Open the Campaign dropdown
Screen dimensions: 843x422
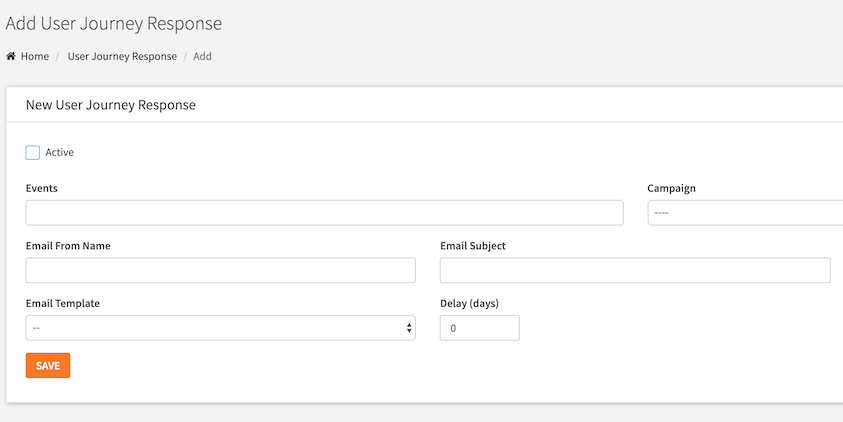[745, 213]
